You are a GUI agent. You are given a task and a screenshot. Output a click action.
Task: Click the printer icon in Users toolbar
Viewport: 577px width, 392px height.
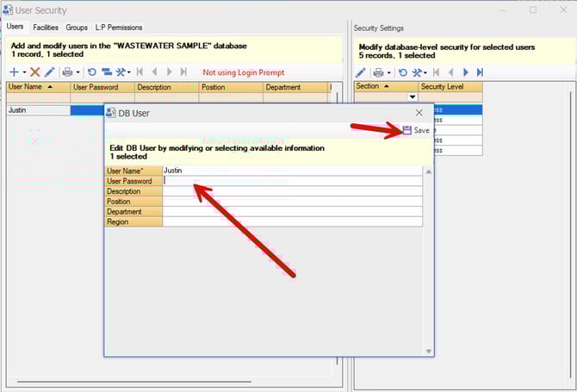click(67, 72)
